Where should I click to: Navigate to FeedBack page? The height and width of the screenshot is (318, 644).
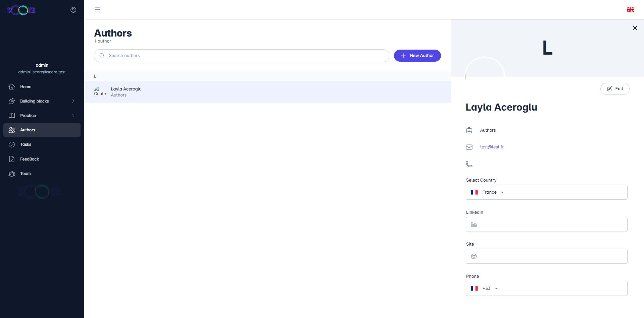tap(29, 159)
